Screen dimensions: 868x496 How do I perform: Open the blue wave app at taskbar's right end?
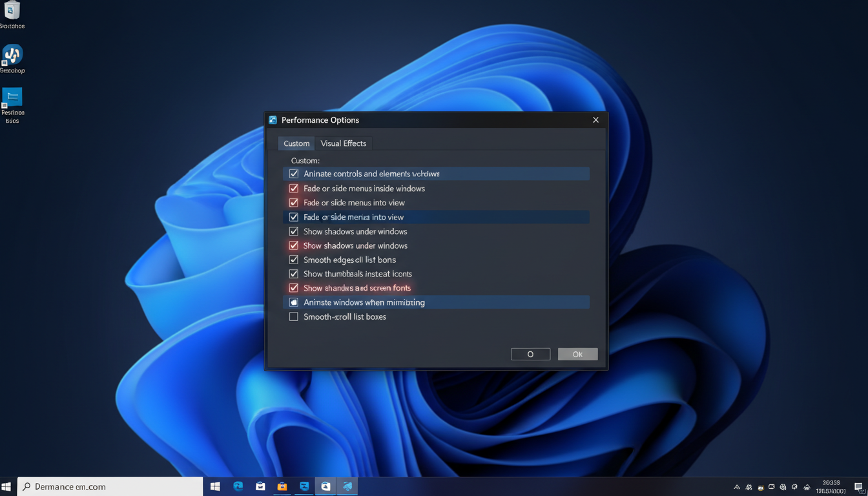pos(347,486)
